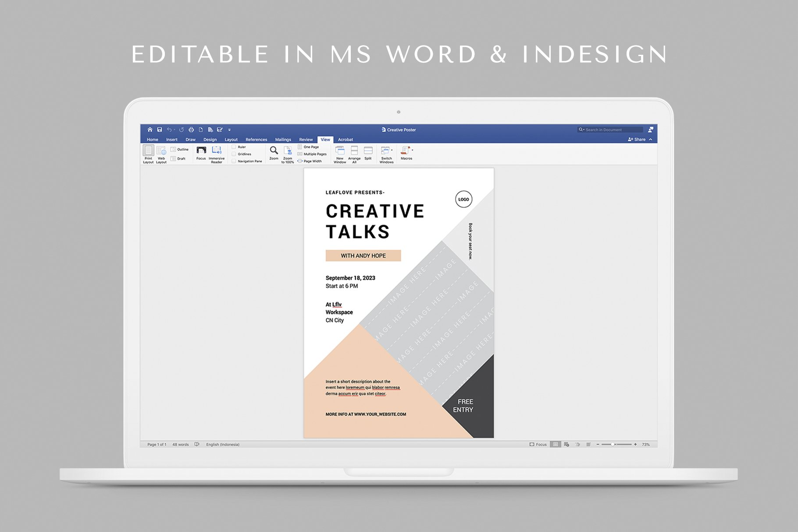Toggle the Gridlines checkbox
The width and height of the screenshot is (798, 532).
pyautogui.click(x=234, y=154)
